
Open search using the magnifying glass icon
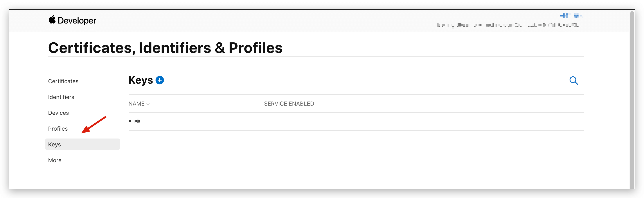pyautogui.click(x=573, y=81)
